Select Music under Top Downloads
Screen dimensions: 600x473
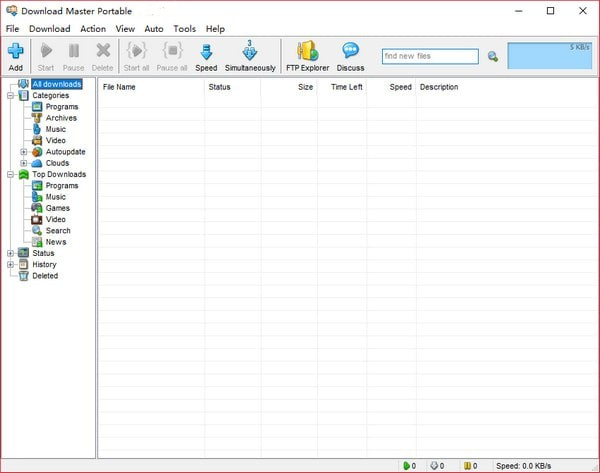pyautogui.click(x=56, y=197)
